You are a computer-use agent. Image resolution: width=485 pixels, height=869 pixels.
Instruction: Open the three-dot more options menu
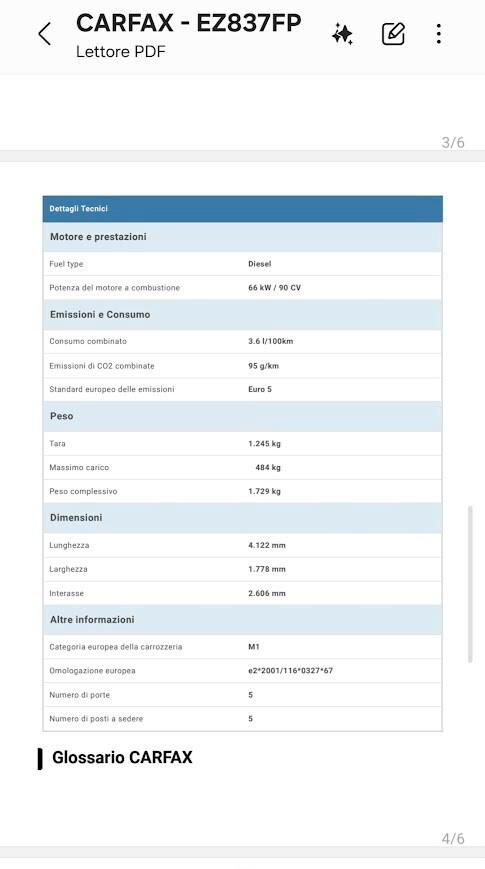click(x=438, y=34)
